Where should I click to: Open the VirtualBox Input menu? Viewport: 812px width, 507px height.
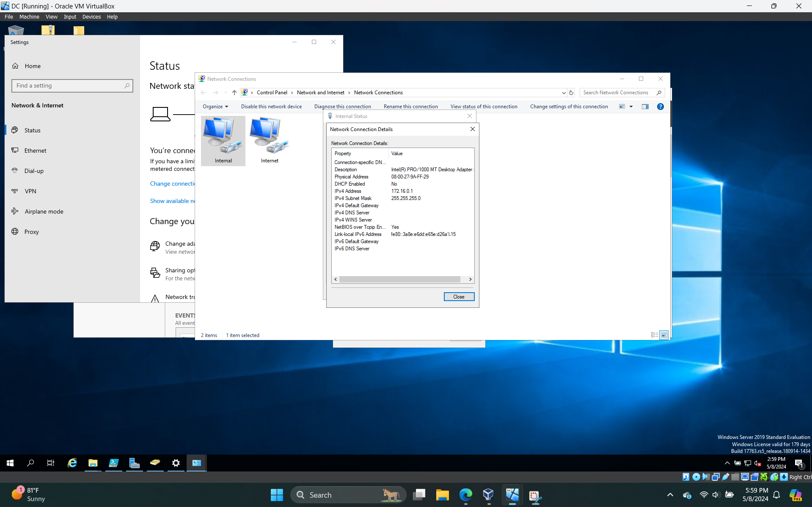(x=70, y=16)
